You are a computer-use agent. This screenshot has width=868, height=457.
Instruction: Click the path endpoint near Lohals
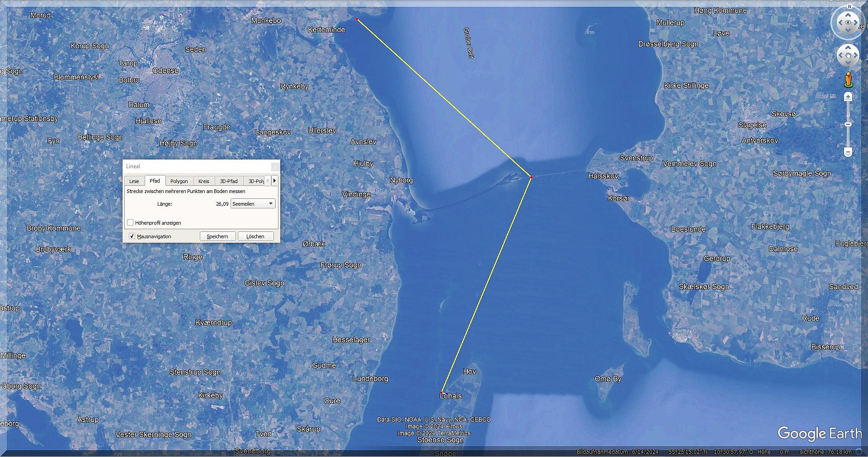[x=442, y=392]
